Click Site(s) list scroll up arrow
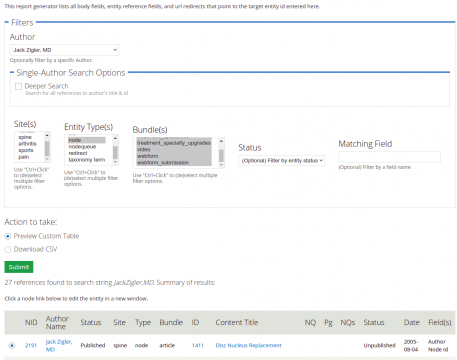This screenshot has width=457, height=360. point(47,135)
